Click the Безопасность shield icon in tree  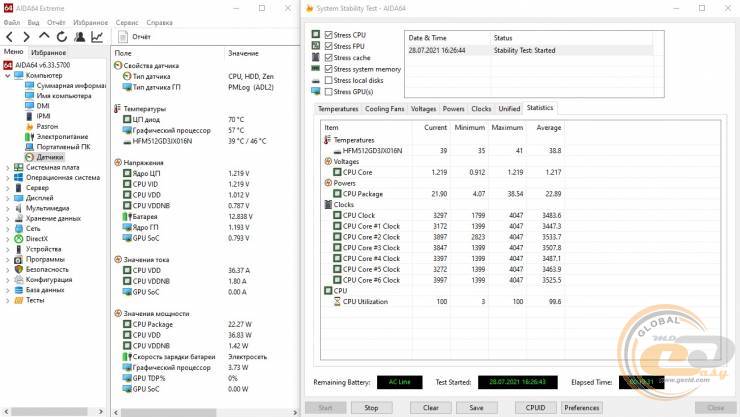pos(18,269)
